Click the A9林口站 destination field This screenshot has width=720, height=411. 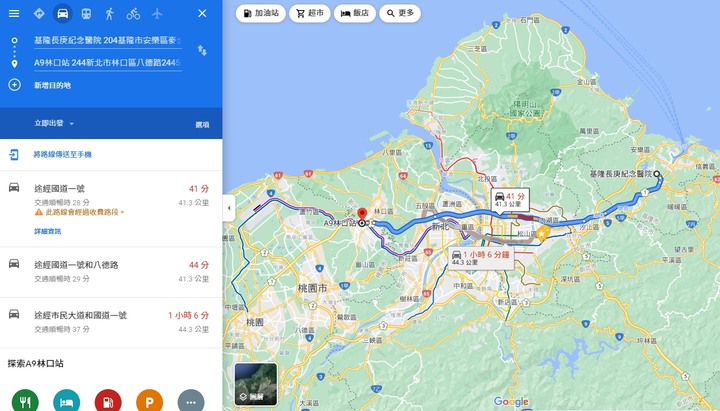pos(107,63)
